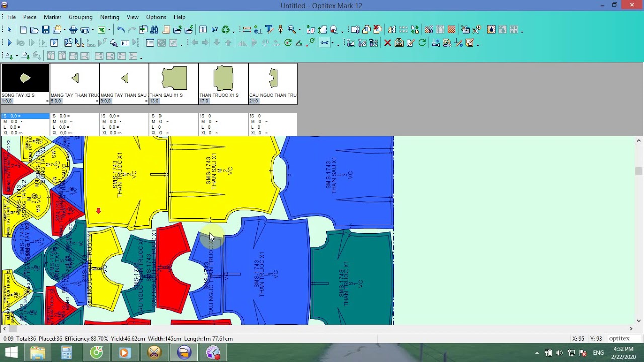Open the File menu
Image resolution: width=644 pixels, height=362 pixels.
[11, 17]
